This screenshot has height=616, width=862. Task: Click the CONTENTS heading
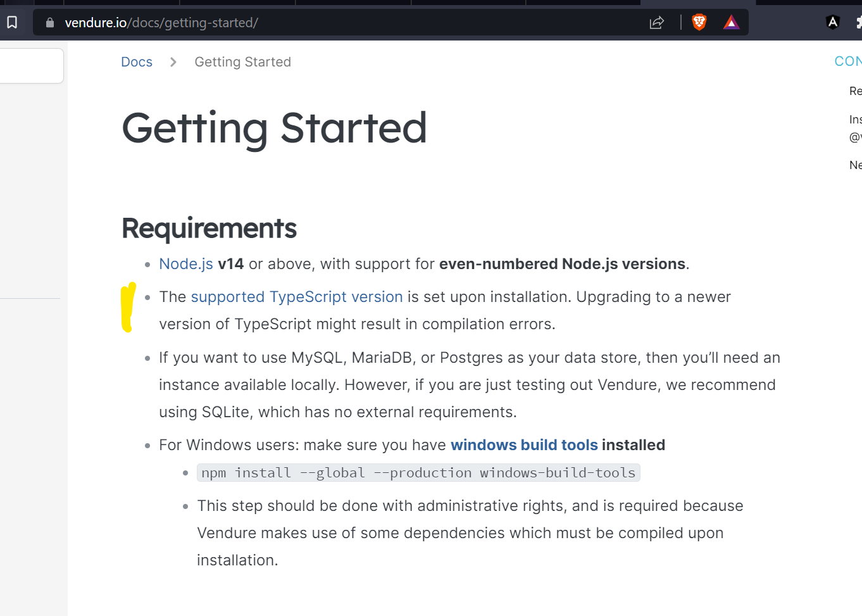click(x=848, y=61)
